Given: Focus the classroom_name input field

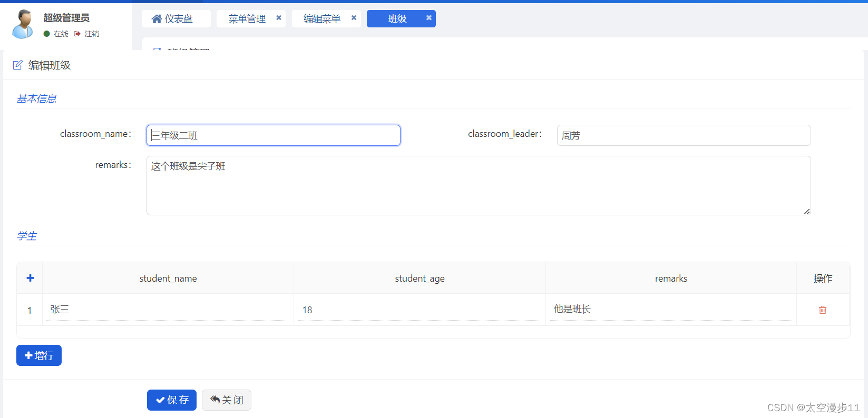Looking at the screenshot, I should point(274,135).
